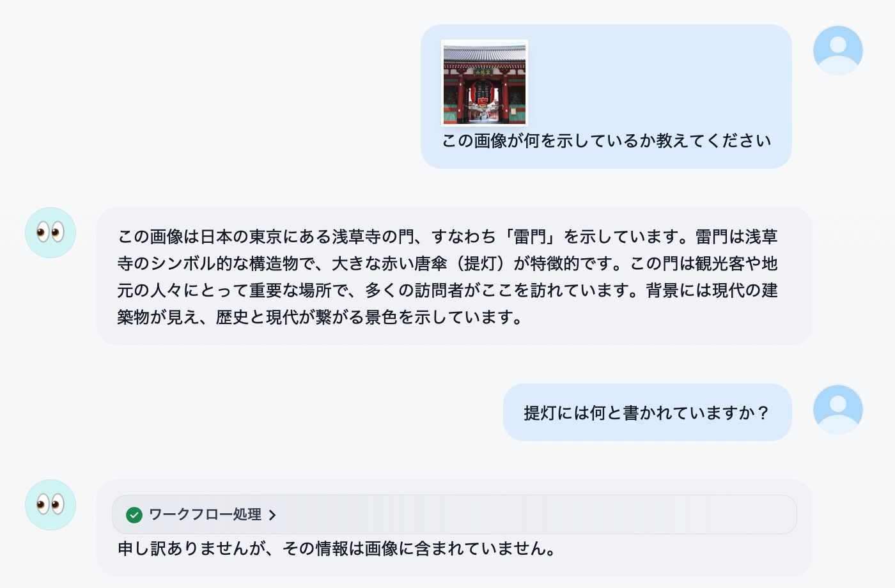Click the reply line starting この画像は日本の東京
This screenshot has height=588, width=895.
pos(447,236)
